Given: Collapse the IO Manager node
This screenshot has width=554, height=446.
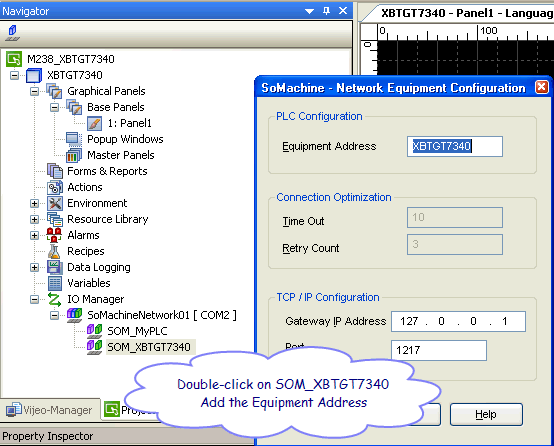Looking at the screenshot, I should (34, 299).
